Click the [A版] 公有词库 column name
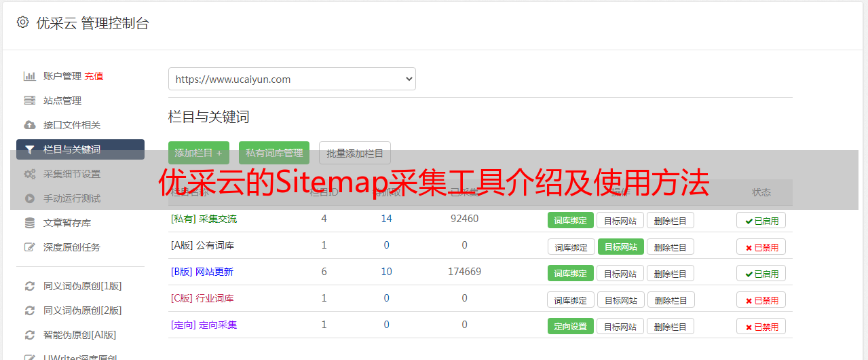Image resolution: width=868 pixels, height=360 pixels. (x=202, y=245)
